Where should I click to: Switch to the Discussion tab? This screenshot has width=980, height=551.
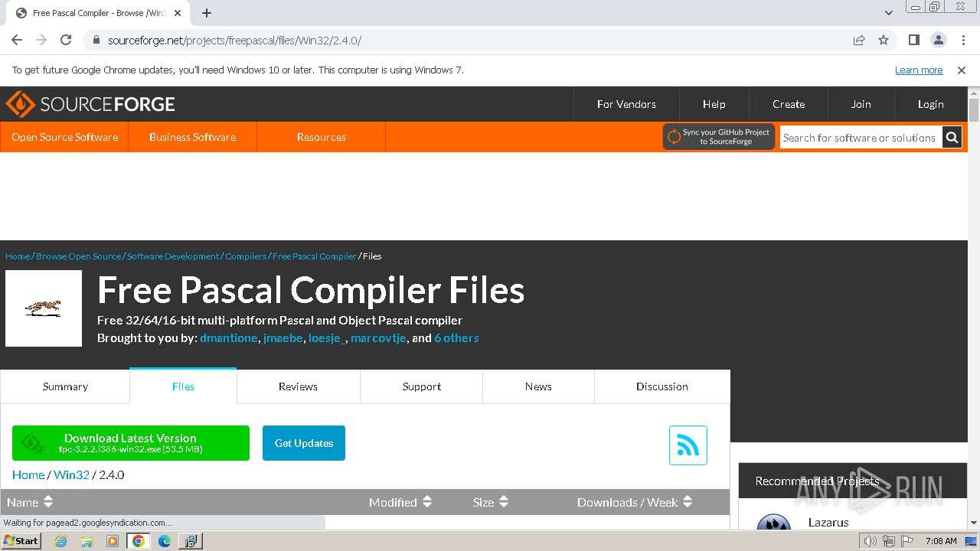662,386
